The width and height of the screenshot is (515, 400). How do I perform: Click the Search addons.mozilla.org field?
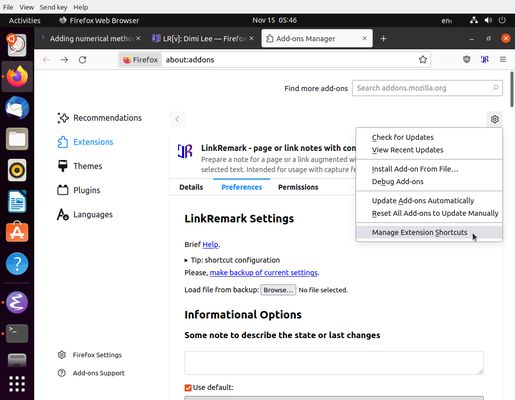coord(427,88)
